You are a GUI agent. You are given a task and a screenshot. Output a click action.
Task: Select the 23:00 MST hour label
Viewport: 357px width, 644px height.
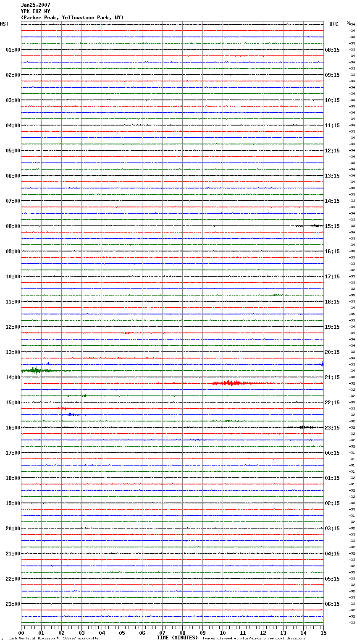click(13, 604)
